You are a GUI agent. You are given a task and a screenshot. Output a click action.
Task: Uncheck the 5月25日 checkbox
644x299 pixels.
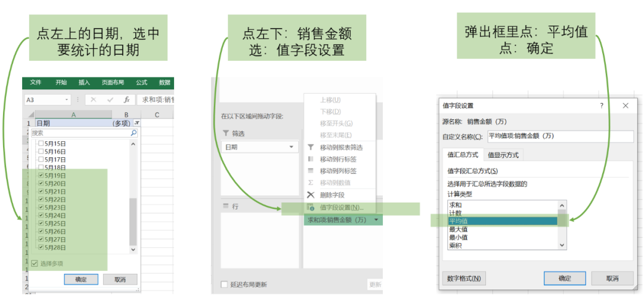click(41, 223)
